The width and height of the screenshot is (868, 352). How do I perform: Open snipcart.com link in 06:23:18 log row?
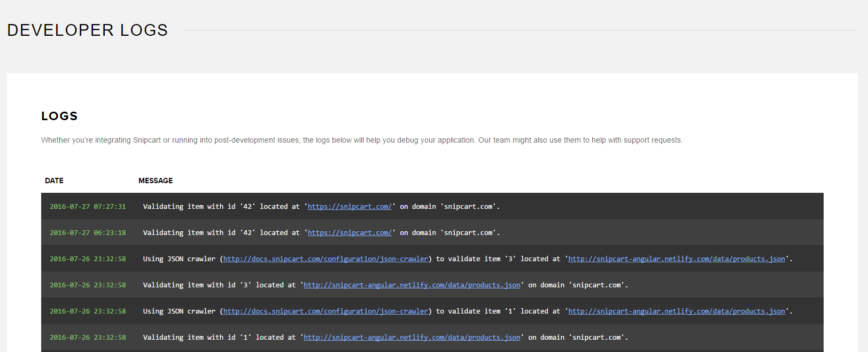coord(350,232)
